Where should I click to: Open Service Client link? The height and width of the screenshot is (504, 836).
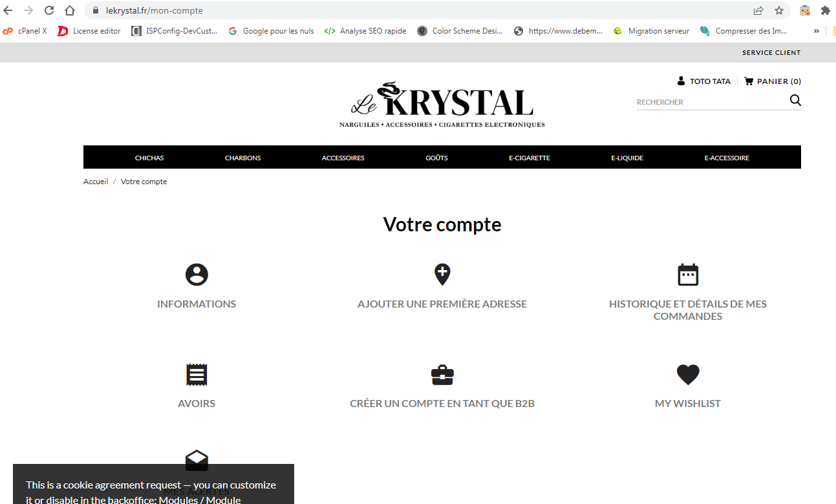tap(771, 53)
